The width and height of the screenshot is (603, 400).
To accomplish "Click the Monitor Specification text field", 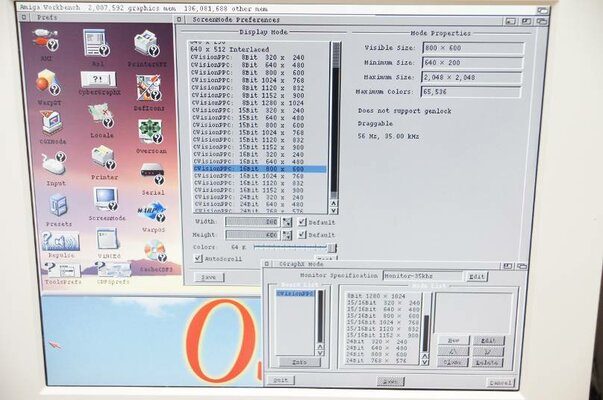I will [x=422, y=277].
